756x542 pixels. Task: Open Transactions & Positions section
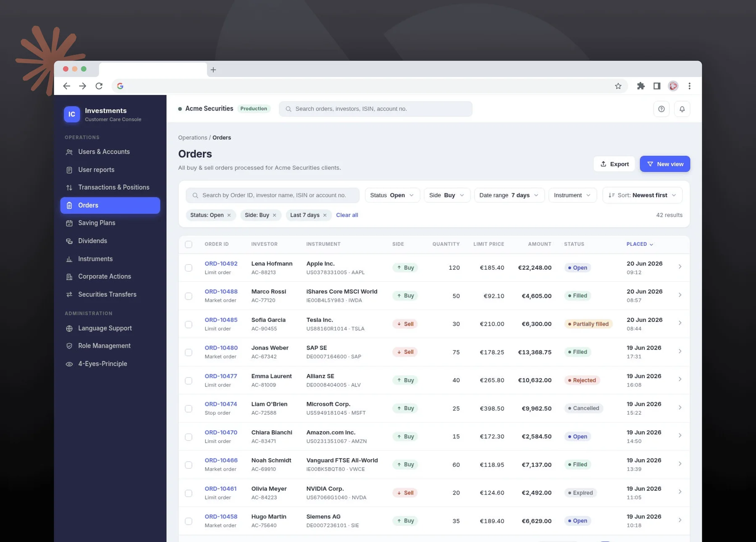(110, 187)
